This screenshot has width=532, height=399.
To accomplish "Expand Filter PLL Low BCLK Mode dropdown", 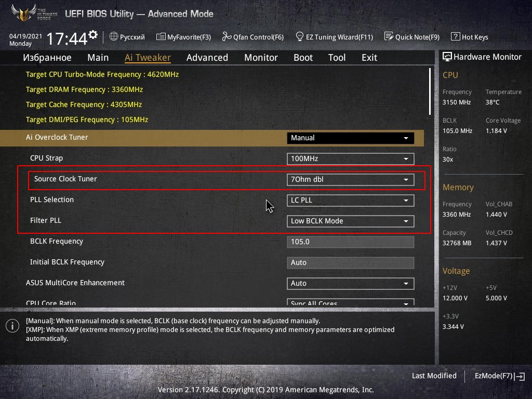I will (x=351, y=221).
